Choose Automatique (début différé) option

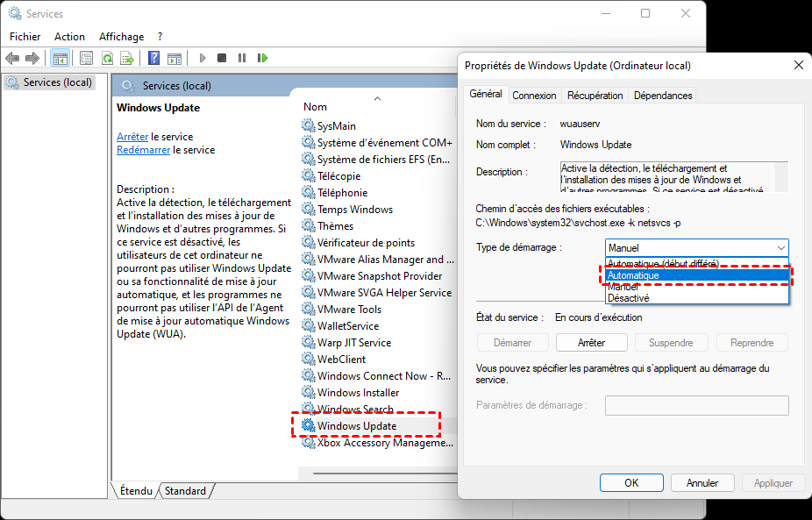tap(696, 262)
